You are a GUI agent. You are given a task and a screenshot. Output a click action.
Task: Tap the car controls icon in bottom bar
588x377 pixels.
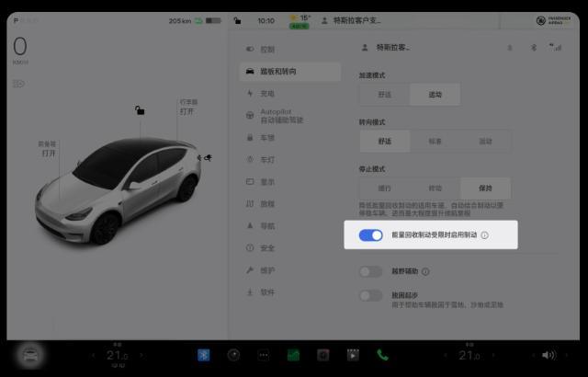point(30,355)
